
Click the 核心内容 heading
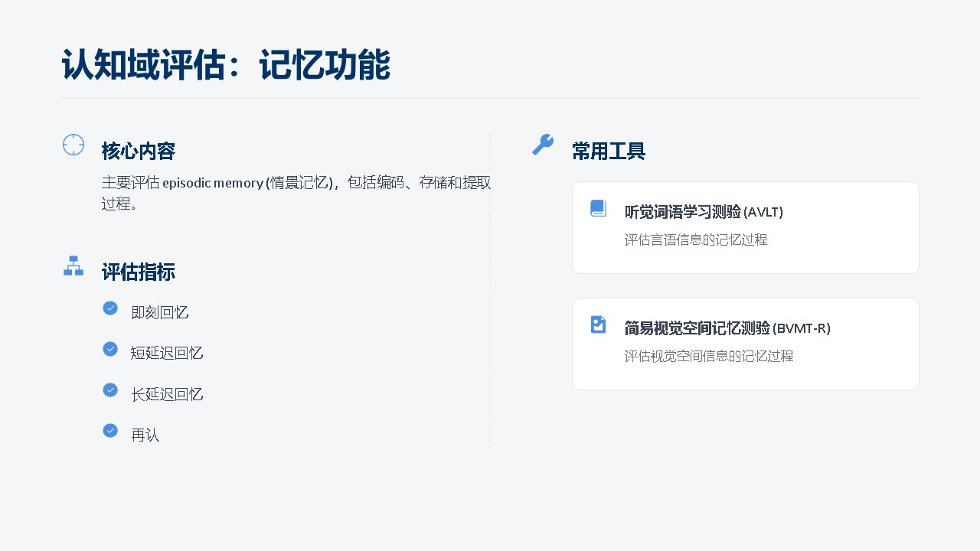tap(139, 152)
